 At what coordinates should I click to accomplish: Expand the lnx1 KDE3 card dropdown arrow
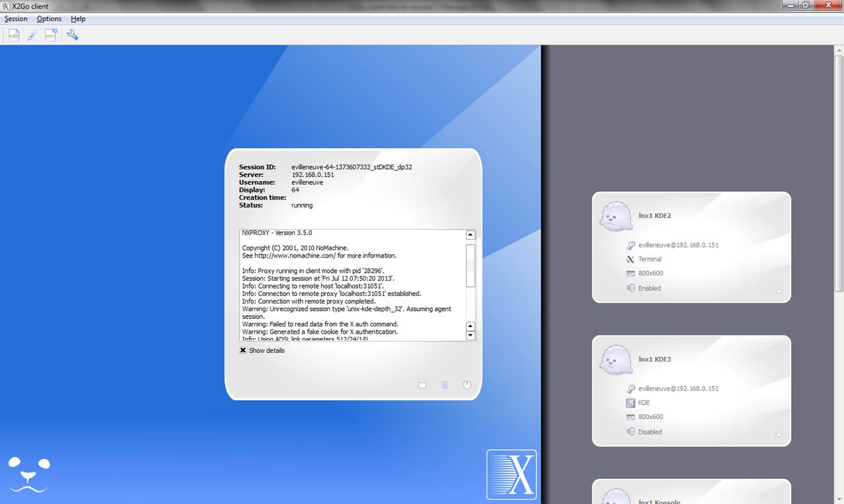coord(779,435)
